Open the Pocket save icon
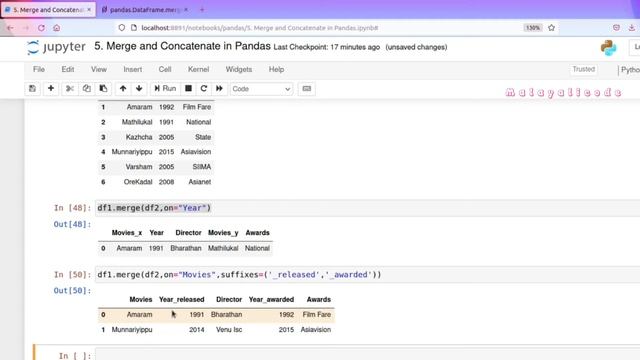This screenshot has height=360, width=640. tap(616, 28)
